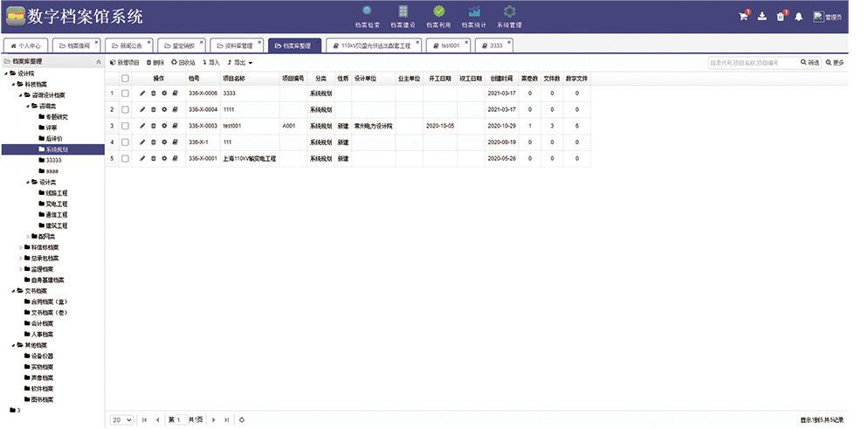Screen dimensions: 868x429
Task: Open the 档案检索 search module icon
Action: [368, 11]
